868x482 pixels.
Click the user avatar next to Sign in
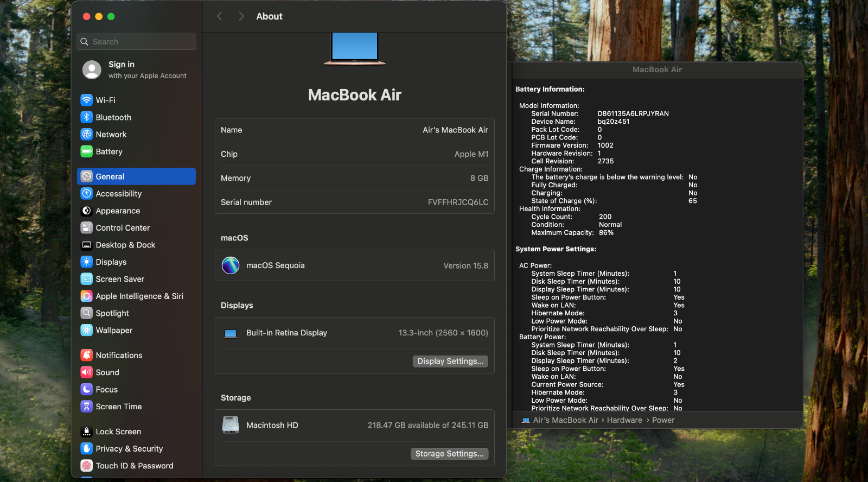(x=92, y=69)
